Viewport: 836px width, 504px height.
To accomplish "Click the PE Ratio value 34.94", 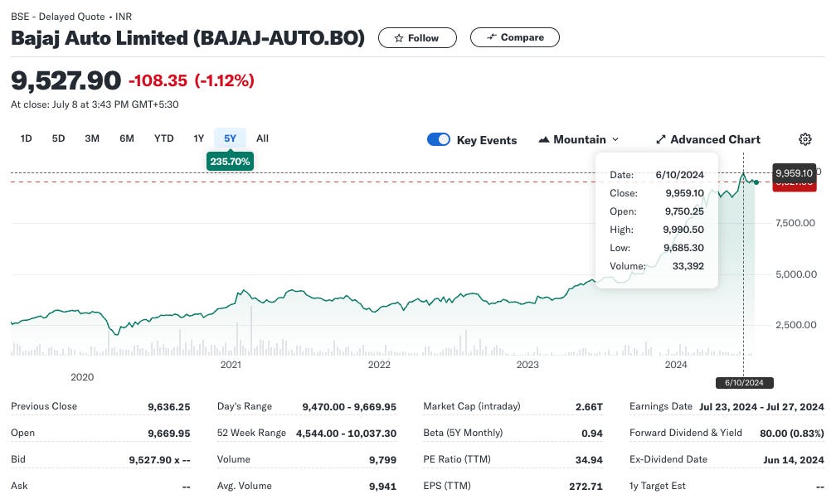I will point(589,460).
